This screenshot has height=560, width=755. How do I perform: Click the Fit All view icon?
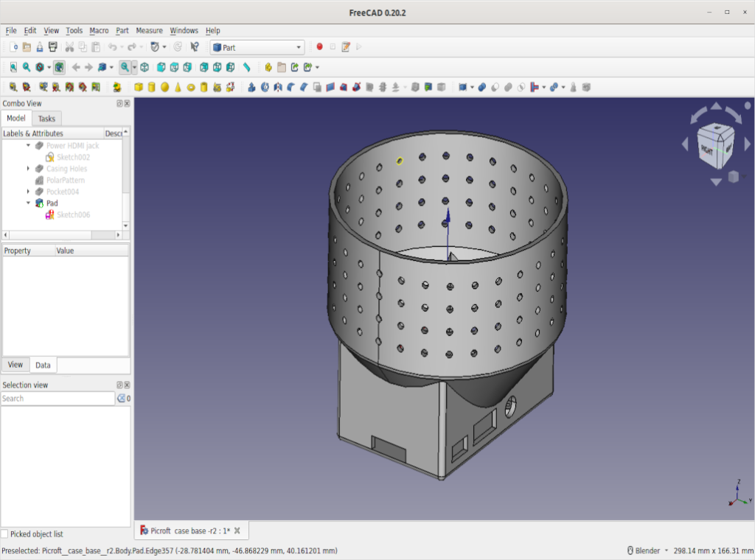[13, 67]
